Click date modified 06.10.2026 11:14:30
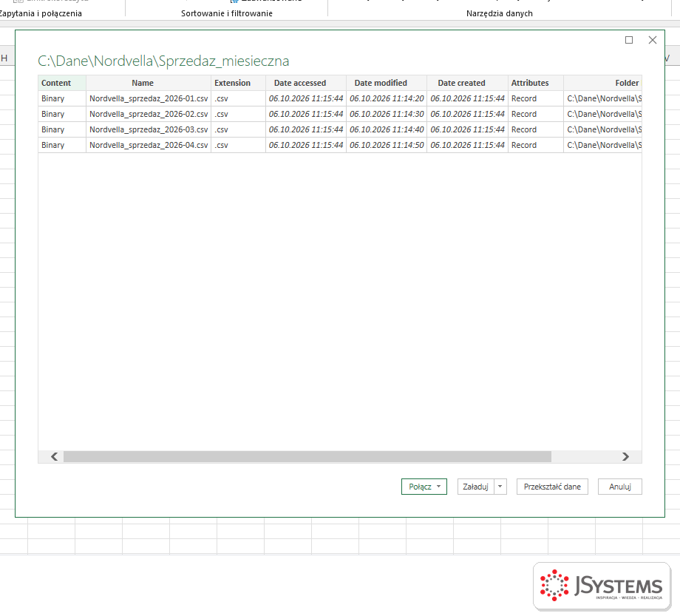This screenshot has width=680, height=616. [387, 114]
